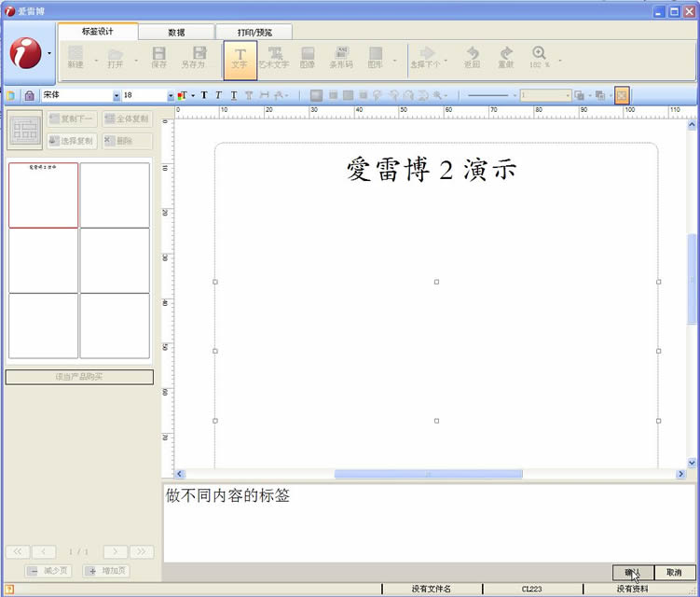Expand the 图形 shape dropdown arrow
The image size is (700, 597).
point(394,60)
